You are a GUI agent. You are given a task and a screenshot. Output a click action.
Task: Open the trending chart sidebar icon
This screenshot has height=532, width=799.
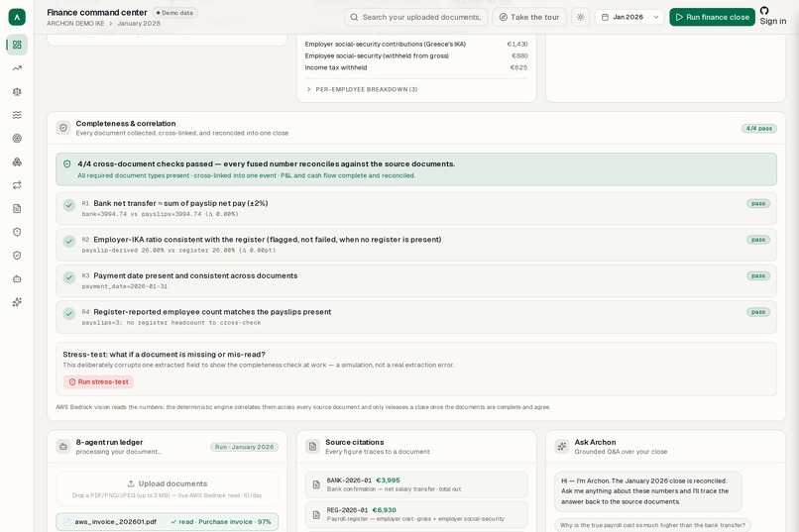17,68
